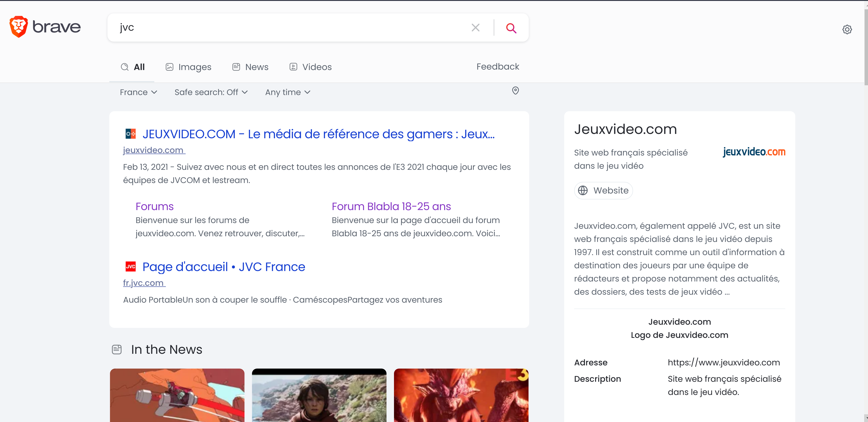Open the Feedback link
868x422 pixels.
click(x=497, y=67)
